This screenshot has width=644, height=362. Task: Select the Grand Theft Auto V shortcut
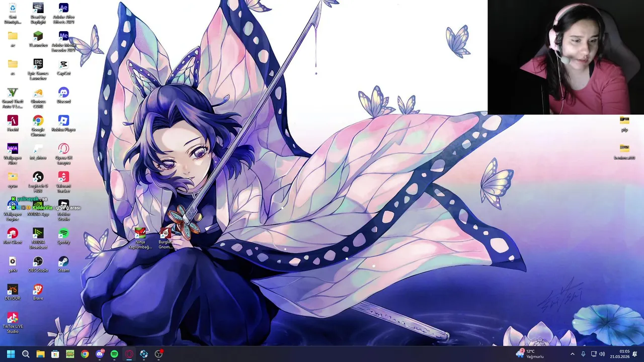click(13, 98)
